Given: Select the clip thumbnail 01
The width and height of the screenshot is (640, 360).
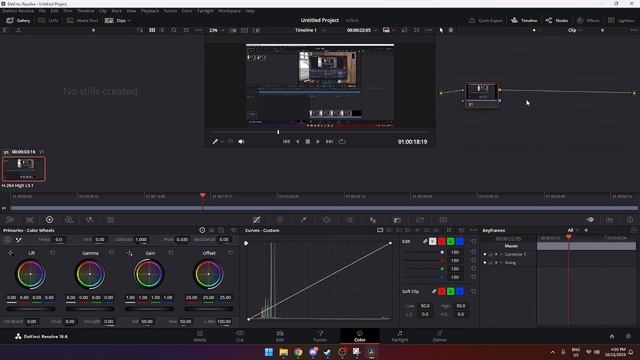Looking at the screenshot, I should click(24, 169).
